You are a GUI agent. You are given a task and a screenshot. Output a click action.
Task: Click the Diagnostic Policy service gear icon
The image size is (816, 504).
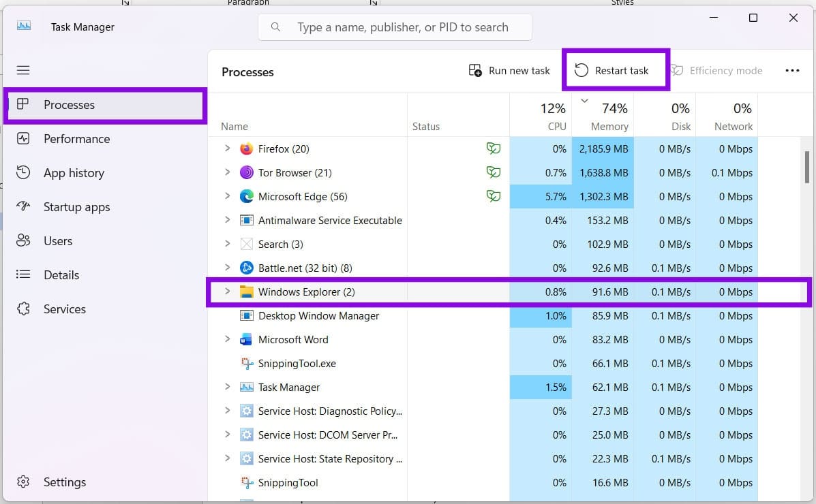tap(246, 411)
